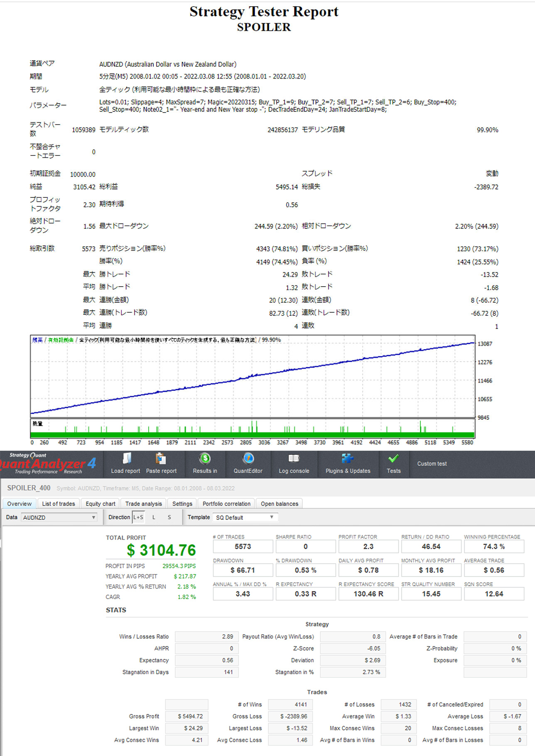Click the # of Wins value 4141
The image size is (535, 756).
click(290, 704)
